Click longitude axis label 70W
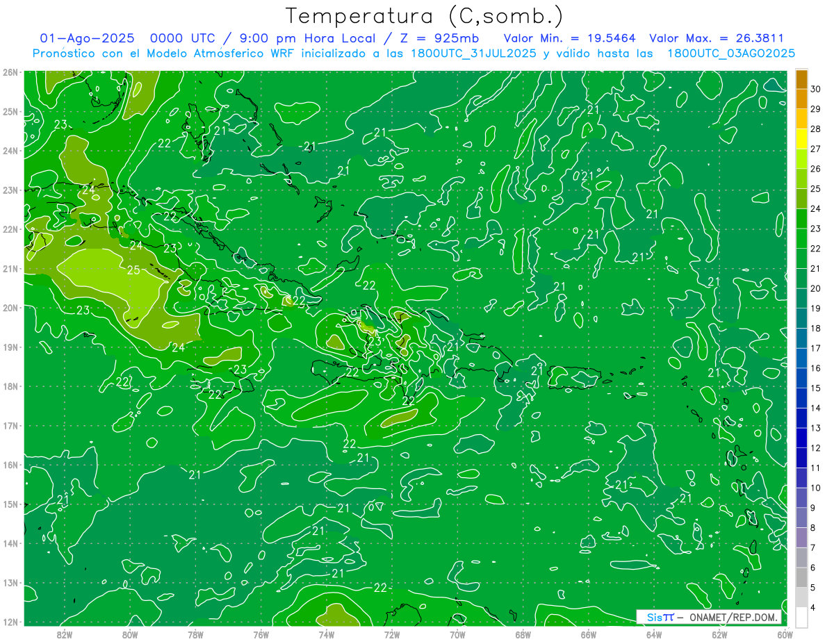Image resolution: width=834 pixels, height=644 pixels. [457, 635]
